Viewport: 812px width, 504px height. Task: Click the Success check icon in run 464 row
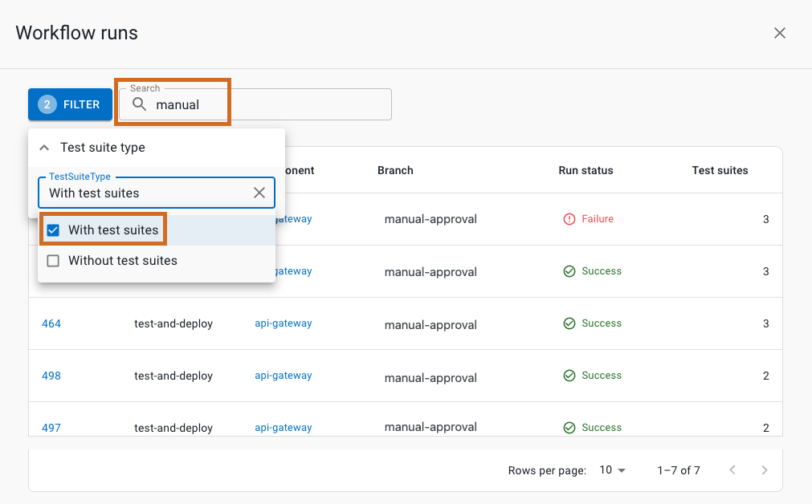pyautogui.click(x=569, y=323)
